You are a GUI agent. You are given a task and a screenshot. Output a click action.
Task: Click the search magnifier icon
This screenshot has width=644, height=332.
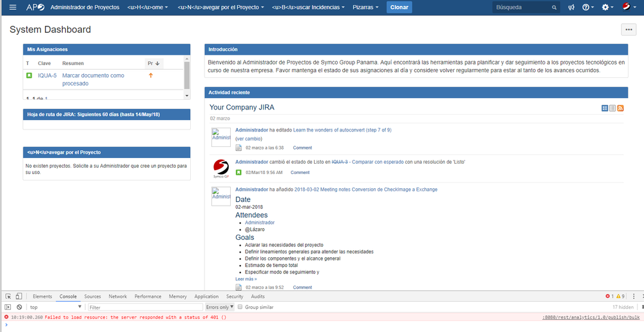(554, 7)
